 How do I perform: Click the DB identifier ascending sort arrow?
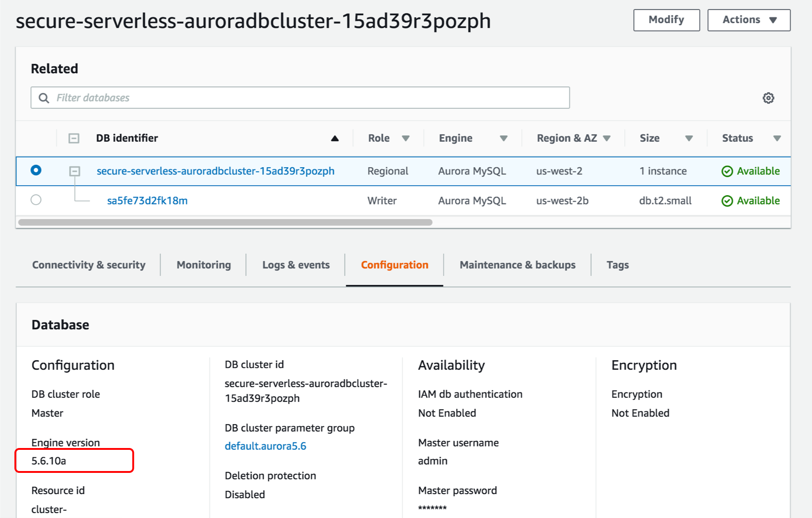point(335,138)
